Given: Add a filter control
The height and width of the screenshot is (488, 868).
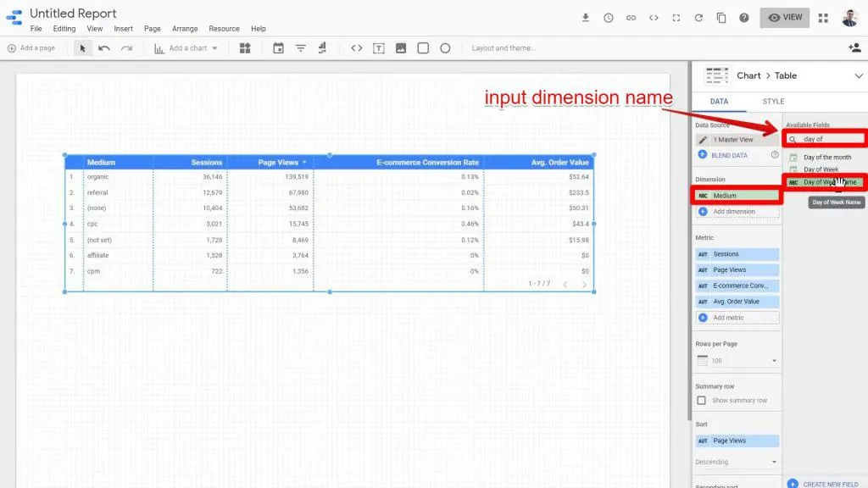Looking at the screenshot, I should click(x=300, y=48).
